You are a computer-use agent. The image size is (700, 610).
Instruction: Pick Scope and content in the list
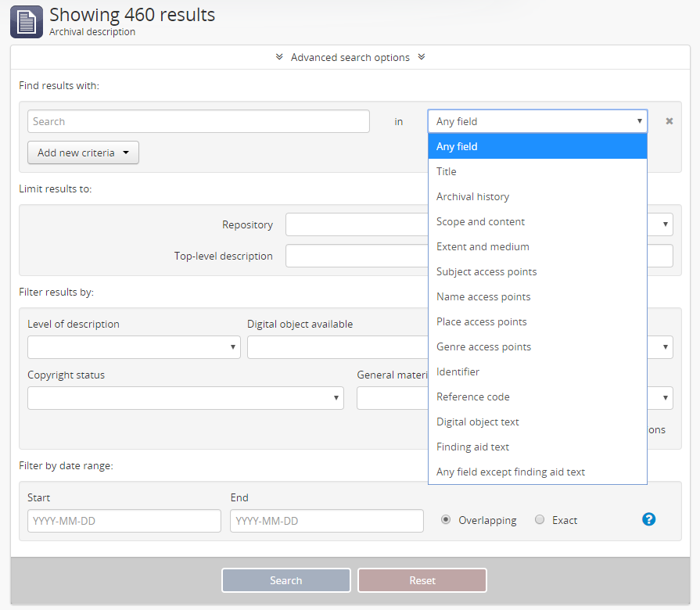point(480,221)
